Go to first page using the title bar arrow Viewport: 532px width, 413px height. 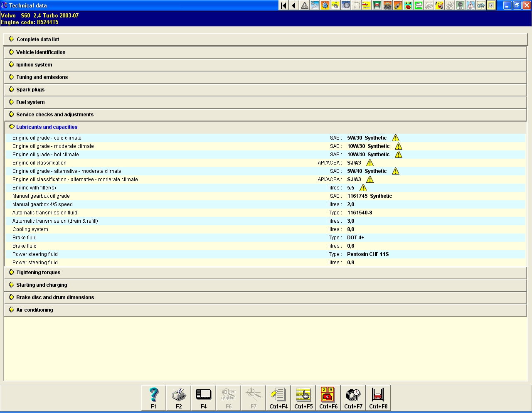283,5
